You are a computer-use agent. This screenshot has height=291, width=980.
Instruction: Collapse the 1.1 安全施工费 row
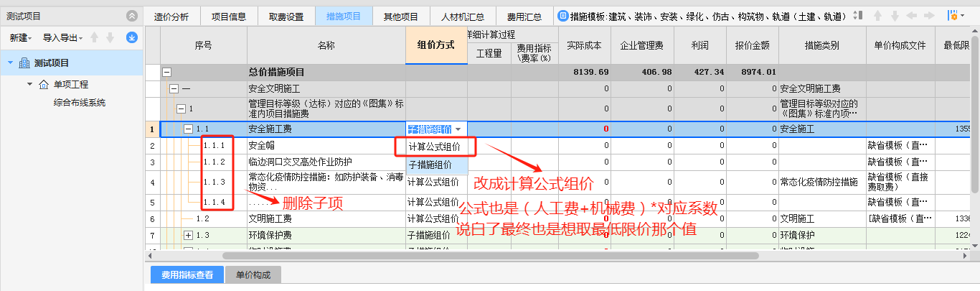(188, 129)
